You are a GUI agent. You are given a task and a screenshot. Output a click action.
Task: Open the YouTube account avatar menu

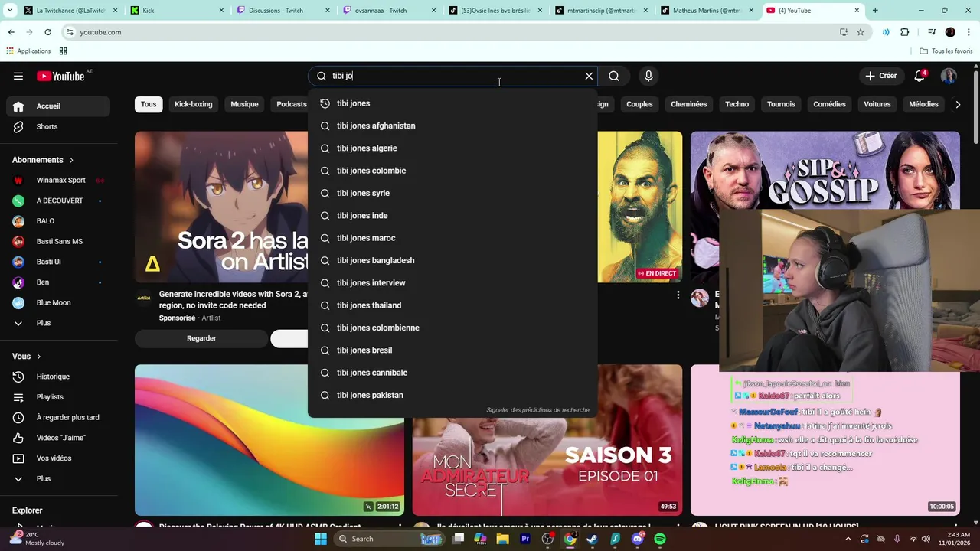949,76
